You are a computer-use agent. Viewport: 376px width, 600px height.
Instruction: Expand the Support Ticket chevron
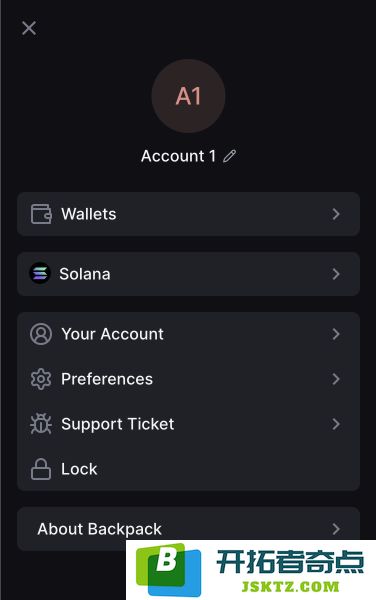(x=336, y=424)
